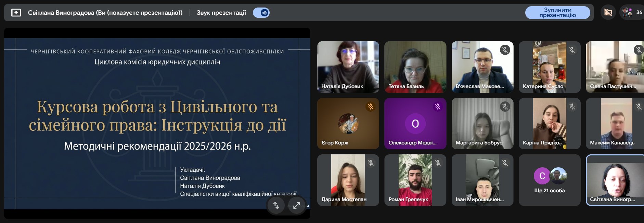Click muted mic icon on Катерина Сусло tile
The image size is (644, 223).
tap(572, 50)
